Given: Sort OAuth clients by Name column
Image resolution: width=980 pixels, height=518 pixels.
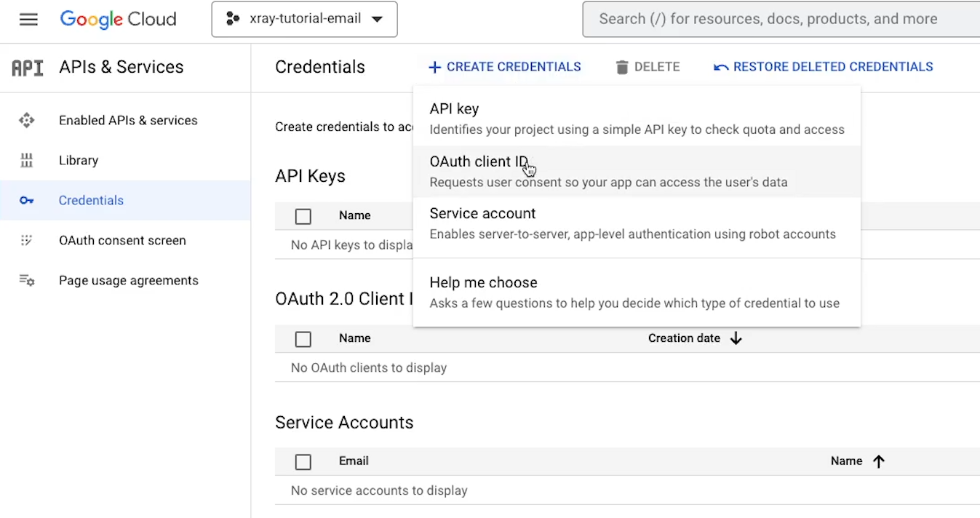Looking at the screenshot, I should pyautogui.click(x=354, y=338).
